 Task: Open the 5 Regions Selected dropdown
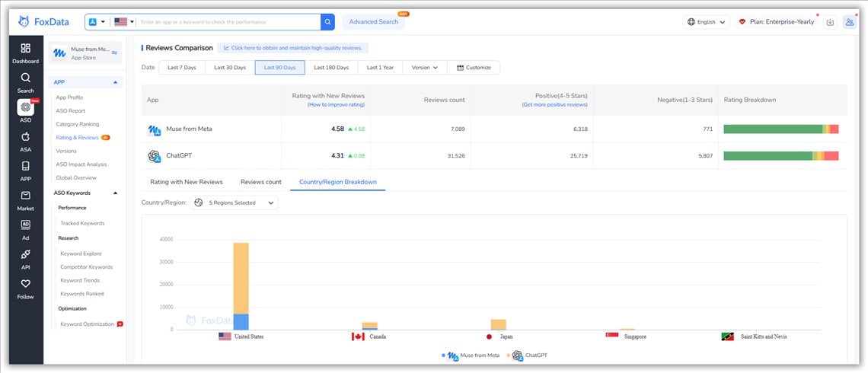click(x=235, y=202)
